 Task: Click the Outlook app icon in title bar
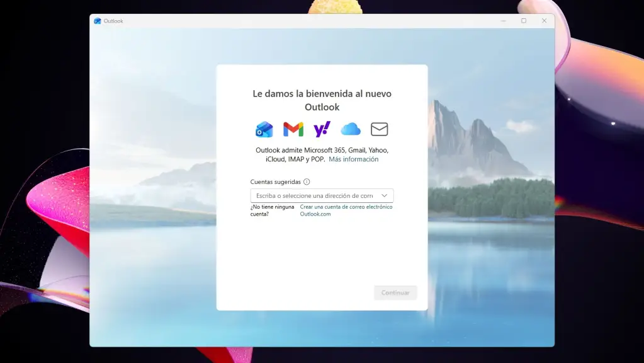pyautogui.click(x=98, y=21)
